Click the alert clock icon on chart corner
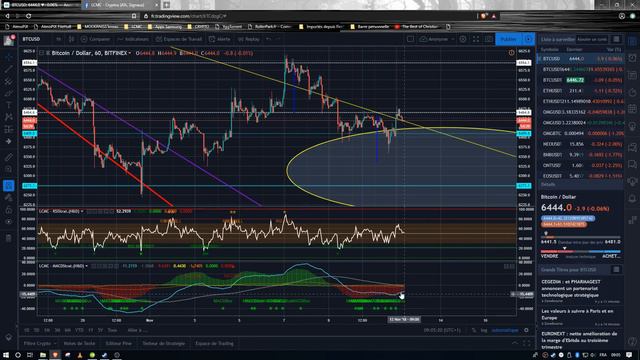Screen dimensions: 640x360 coord(511,53)
